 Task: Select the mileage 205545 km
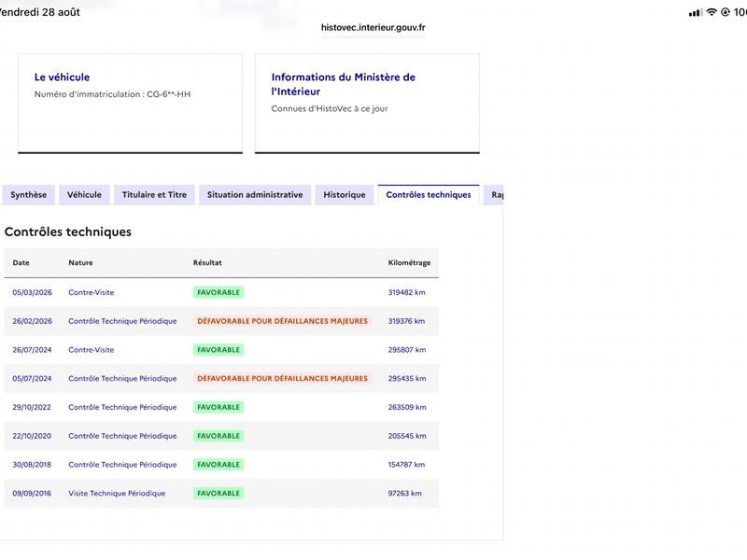coord(407,436)
